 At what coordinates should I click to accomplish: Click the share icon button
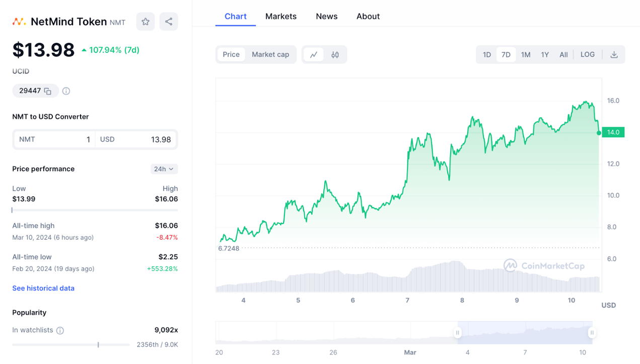click(x=169, y=22)
